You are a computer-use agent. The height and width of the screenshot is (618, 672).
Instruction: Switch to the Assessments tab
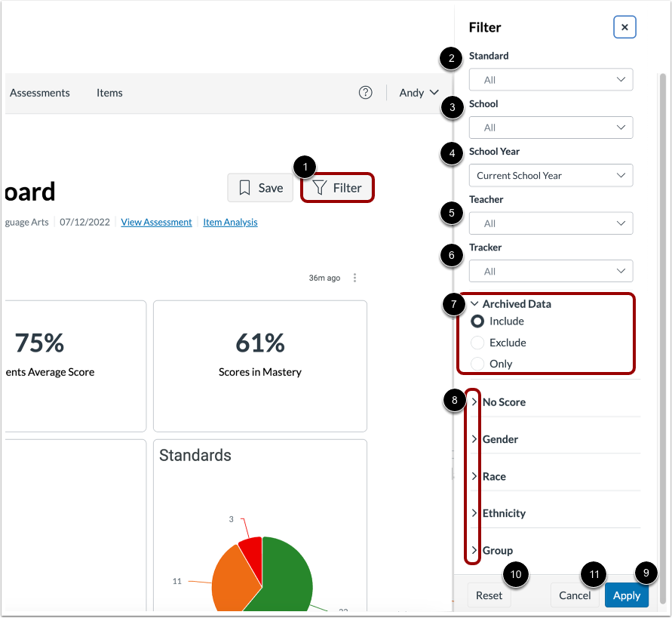[x=39, y=92]
